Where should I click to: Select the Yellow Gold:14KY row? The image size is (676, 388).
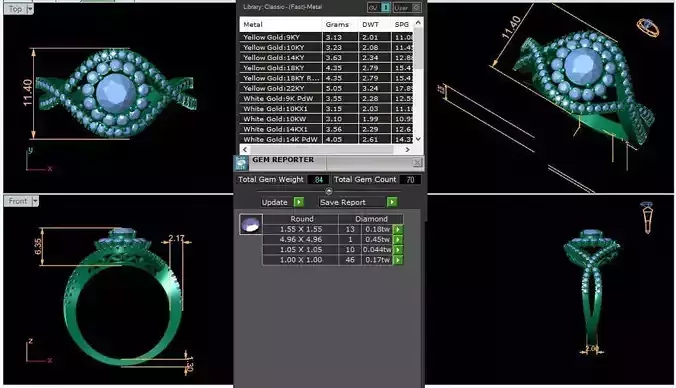(326, 57)
